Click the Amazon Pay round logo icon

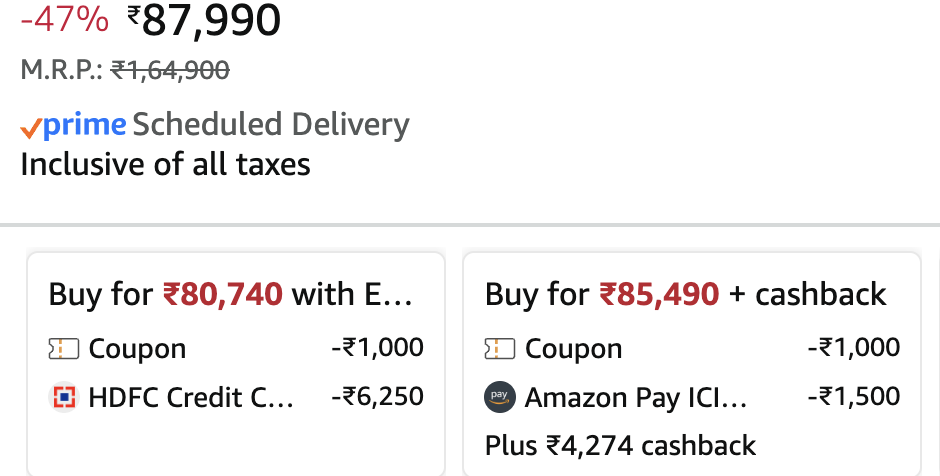pos(499,398)
